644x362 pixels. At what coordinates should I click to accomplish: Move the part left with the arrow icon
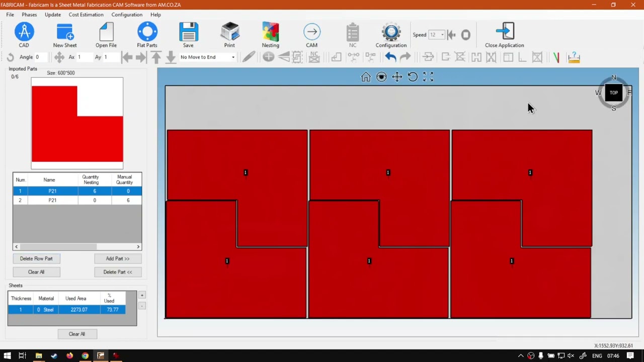[127, 57]
